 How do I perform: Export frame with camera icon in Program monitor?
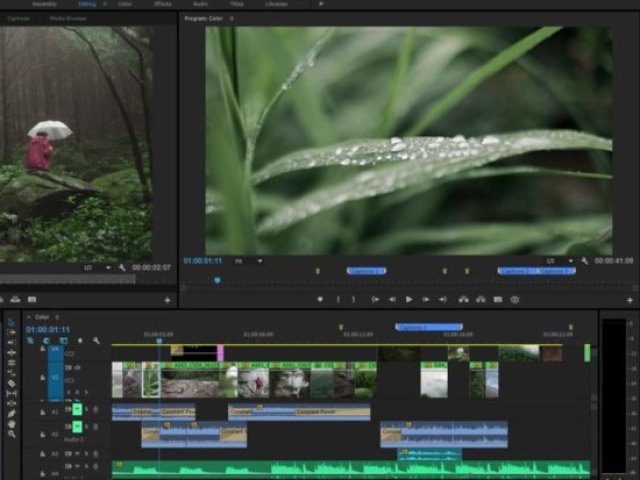click(498, 300)
